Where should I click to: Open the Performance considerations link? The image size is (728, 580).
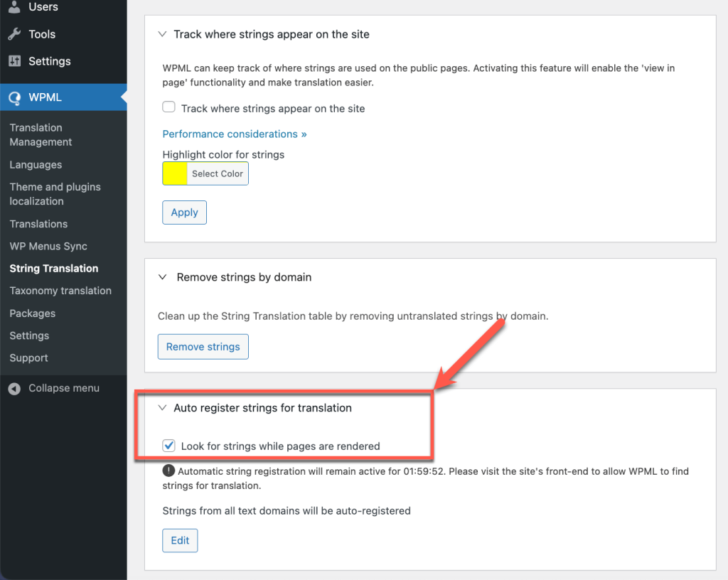(235, 134)
